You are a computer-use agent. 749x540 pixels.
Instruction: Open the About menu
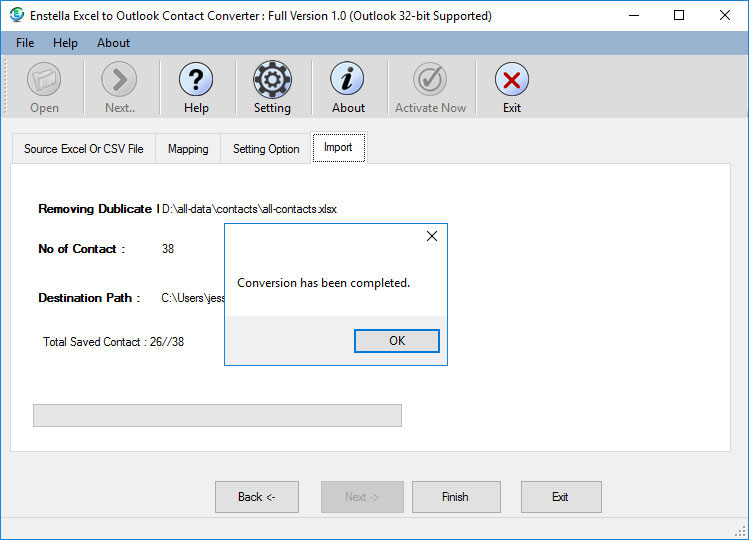(113, 43)
